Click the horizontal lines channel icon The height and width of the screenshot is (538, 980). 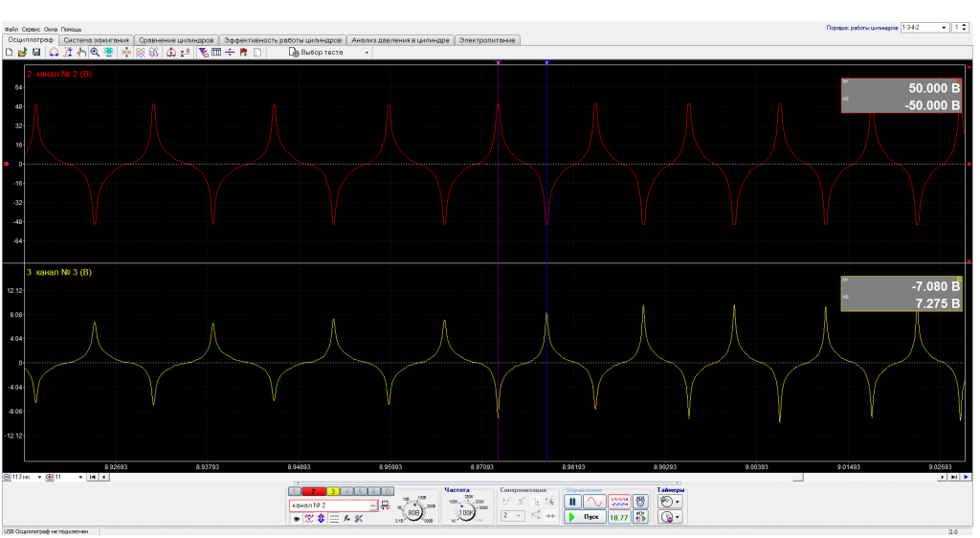pyautogui.click(x=334, y=519)
